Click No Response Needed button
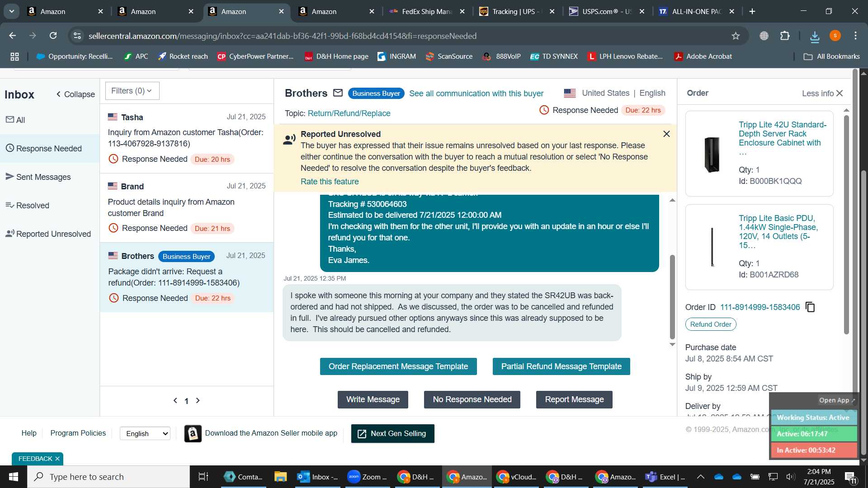 click(x=472, y=399)
